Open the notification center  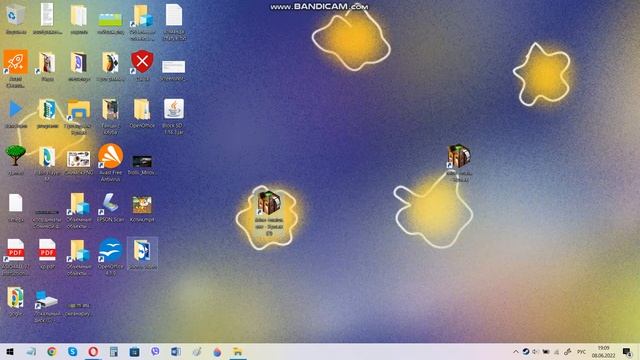[x=627, y=351]
